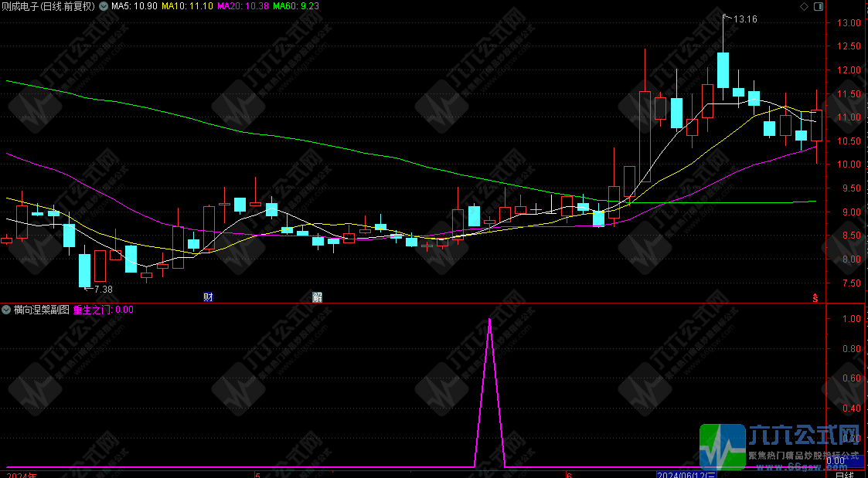
Task: Click the diamond icon at top right
Action: click(x=805, y=6)
